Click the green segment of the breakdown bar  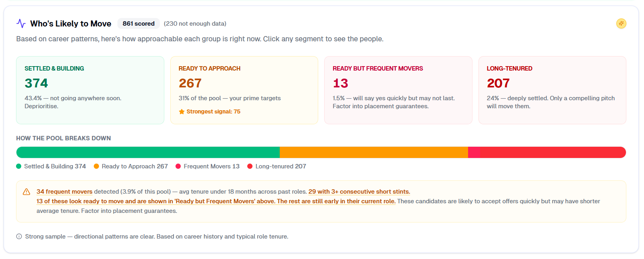coord(148,152)
